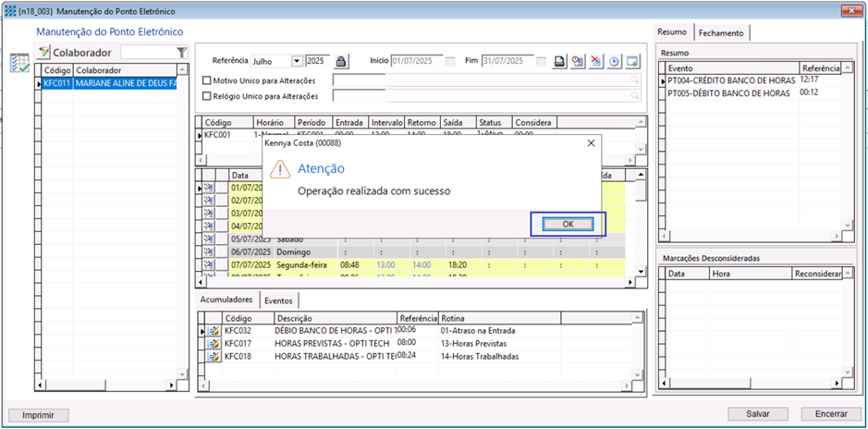The height and width of the screenshot is (429, 868).
Task: Click the Salvar button
Action: (758, 413)
